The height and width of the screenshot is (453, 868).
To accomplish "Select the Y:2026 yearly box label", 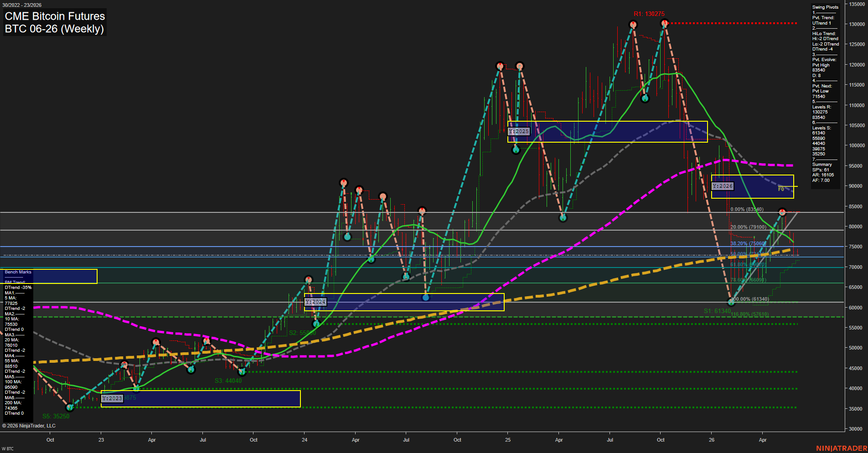I will point(723,186).
